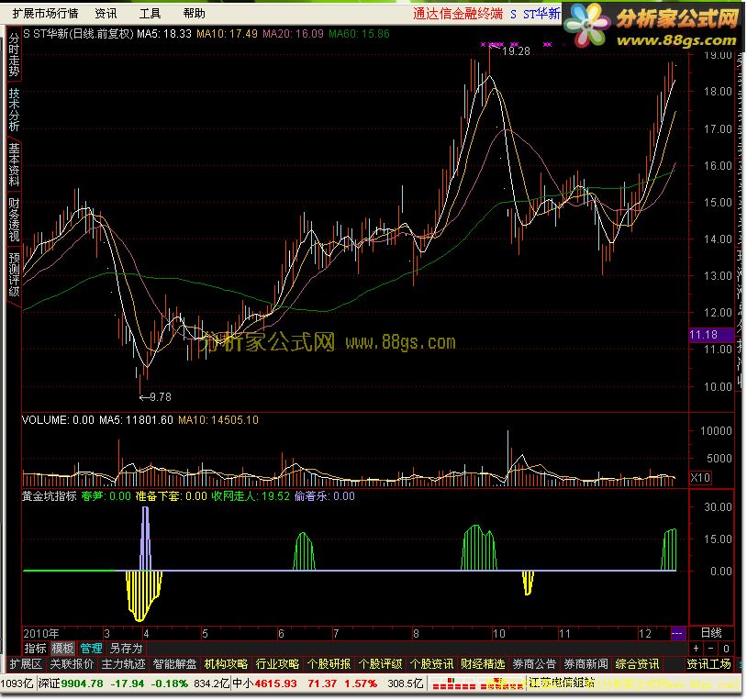Click the MA10: 17.49 indicator label

tap(227, 34)
